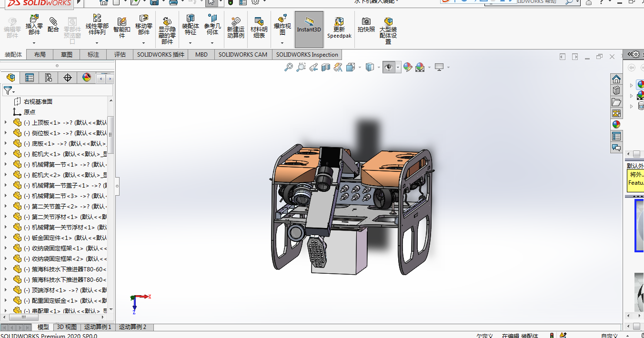Click the Zoom to Fit magnifier icon
This screenshot has width=644, height=338.
pos(288,68)
